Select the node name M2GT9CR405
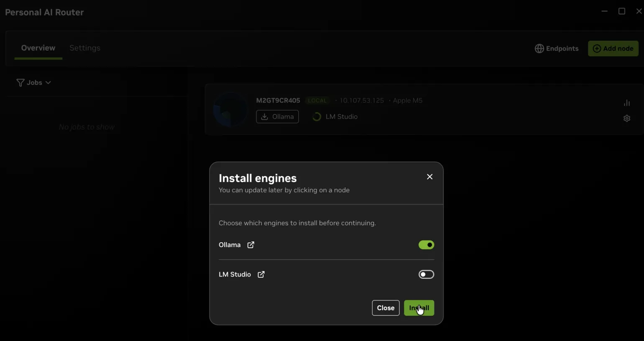The height and width of the screenshot is (341, 644). tap(278, 100)
